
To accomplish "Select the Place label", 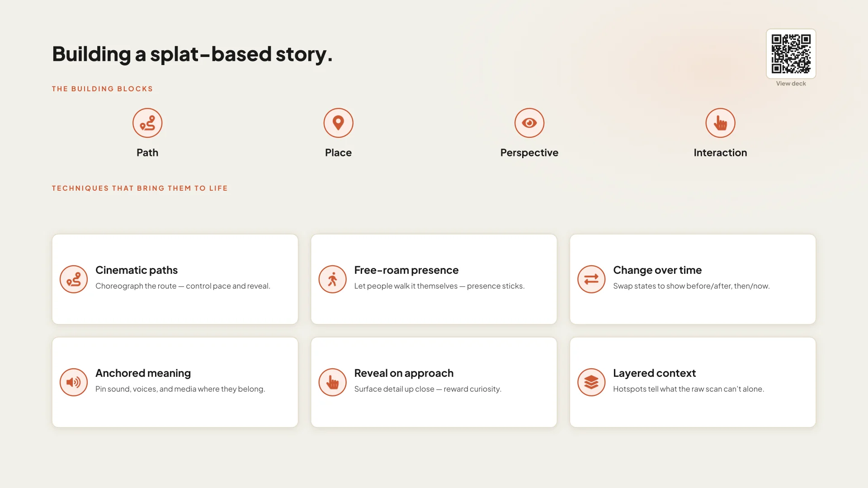I will (338, 153).
